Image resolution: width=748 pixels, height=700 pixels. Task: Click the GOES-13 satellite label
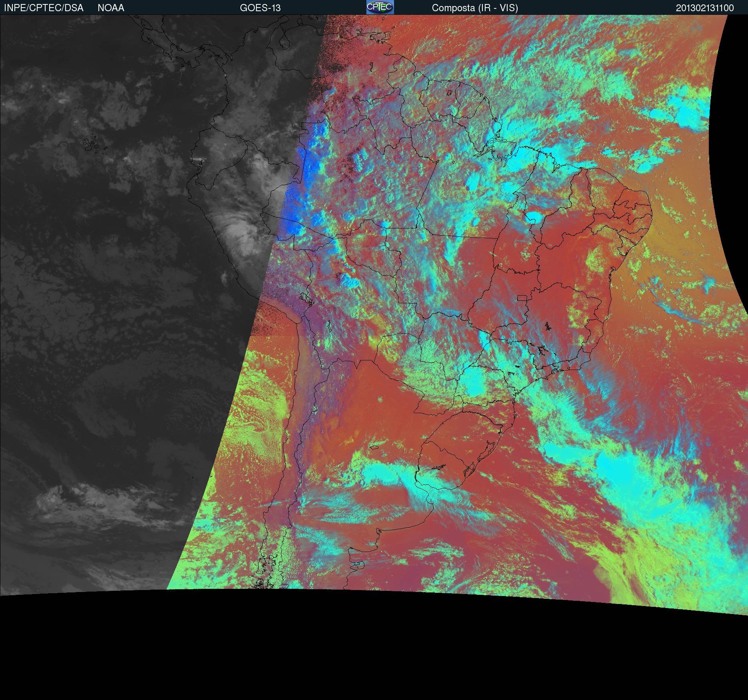[260, 8]
